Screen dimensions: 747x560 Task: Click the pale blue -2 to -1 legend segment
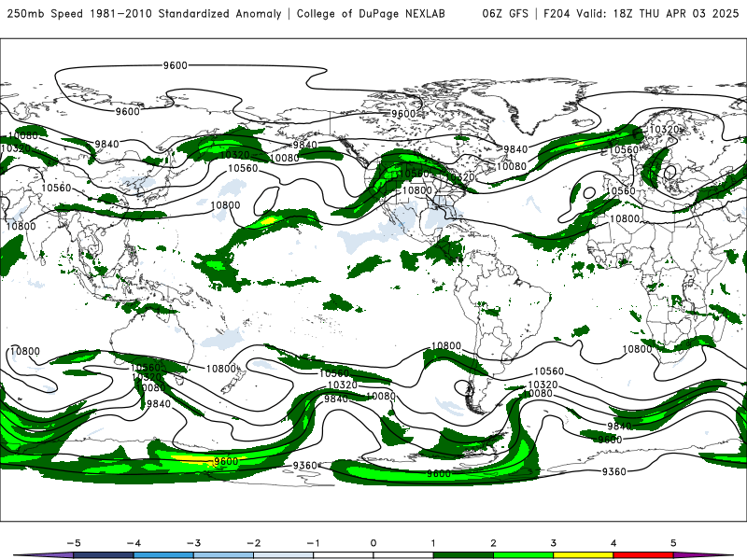[x=284, y=555]
